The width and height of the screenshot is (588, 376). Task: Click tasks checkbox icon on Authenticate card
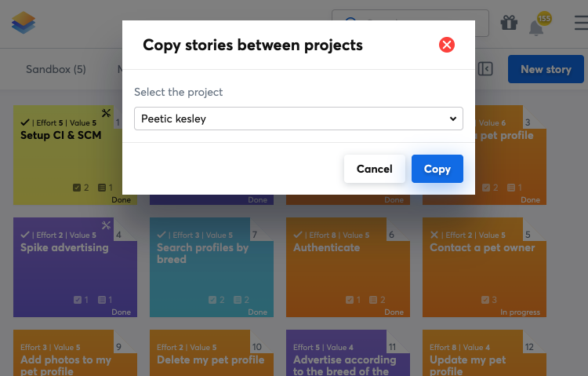point(350,300)
